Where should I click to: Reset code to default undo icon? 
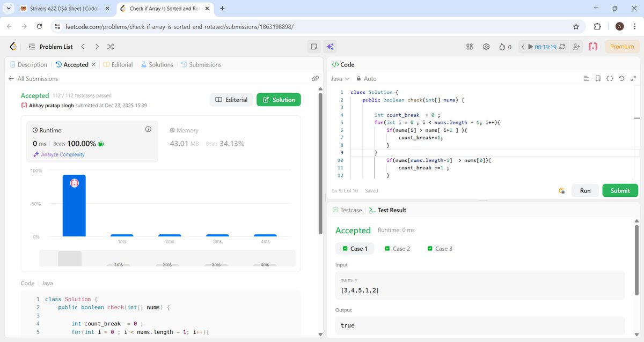pos(621,78)
